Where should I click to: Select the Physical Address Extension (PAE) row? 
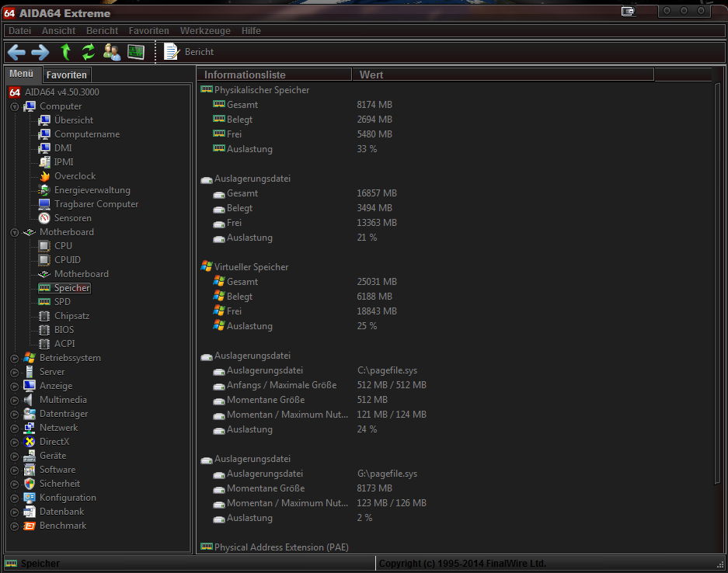[281, 547]
